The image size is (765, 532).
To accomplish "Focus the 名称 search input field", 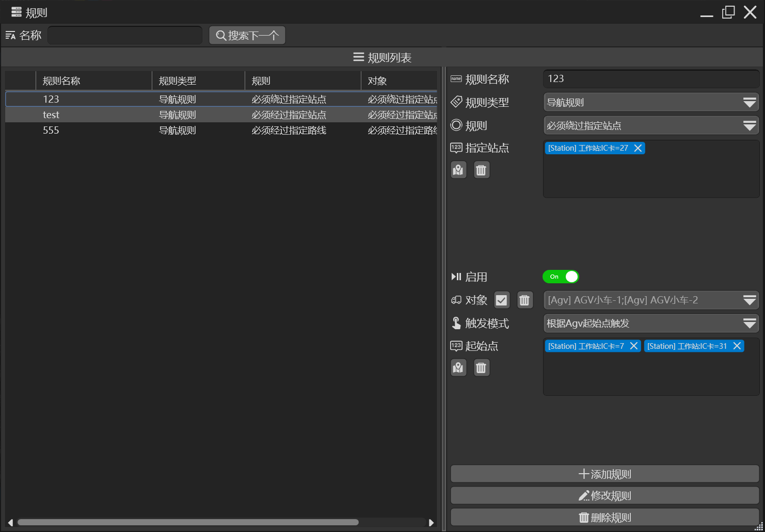I will 125,35.
